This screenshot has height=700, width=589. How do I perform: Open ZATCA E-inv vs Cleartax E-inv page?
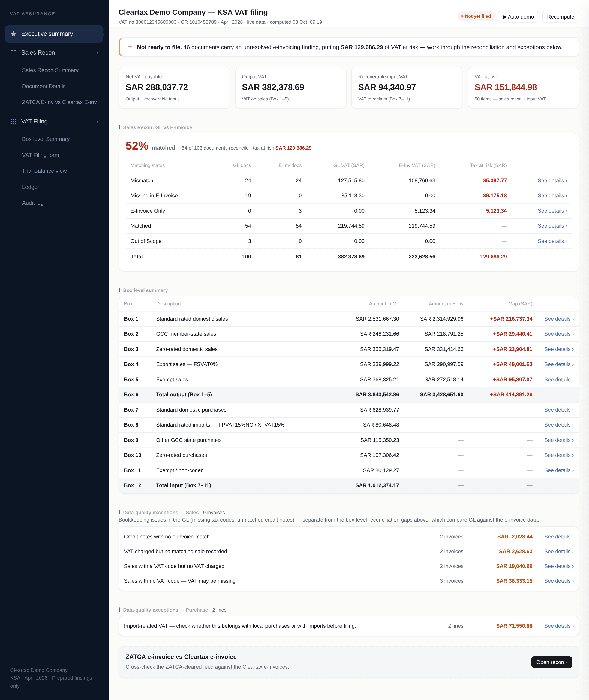[x=59, y=102]
